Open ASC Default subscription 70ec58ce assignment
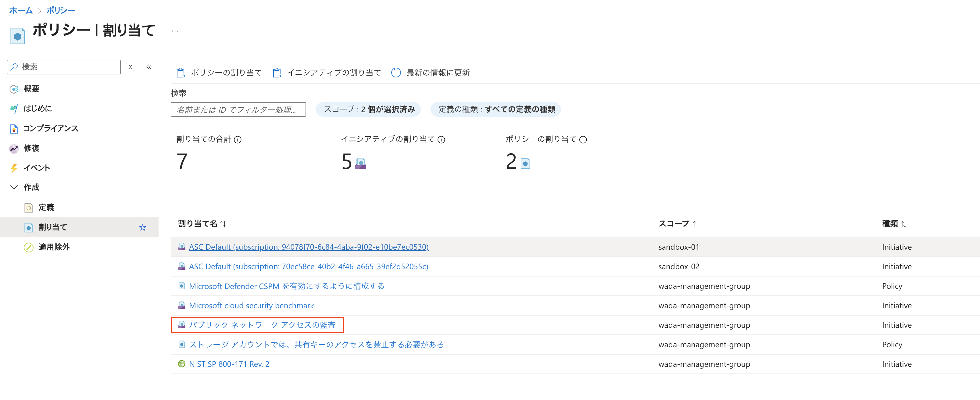 coord(309,266)
